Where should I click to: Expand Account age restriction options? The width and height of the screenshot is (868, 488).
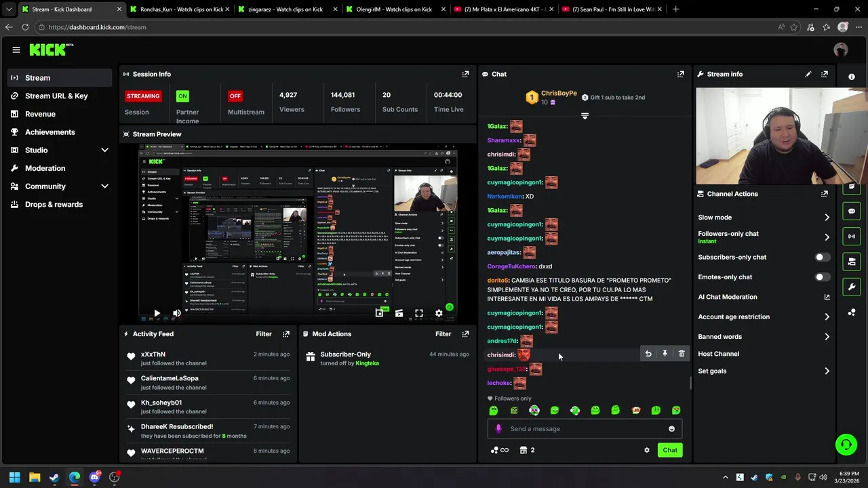point(827,317)
